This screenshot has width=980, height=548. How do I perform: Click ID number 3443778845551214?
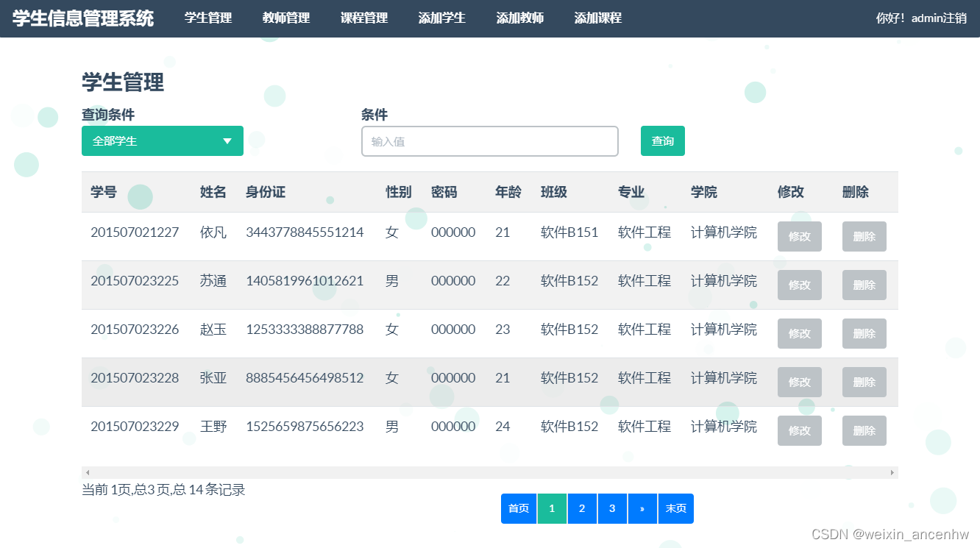coord(305,232)
